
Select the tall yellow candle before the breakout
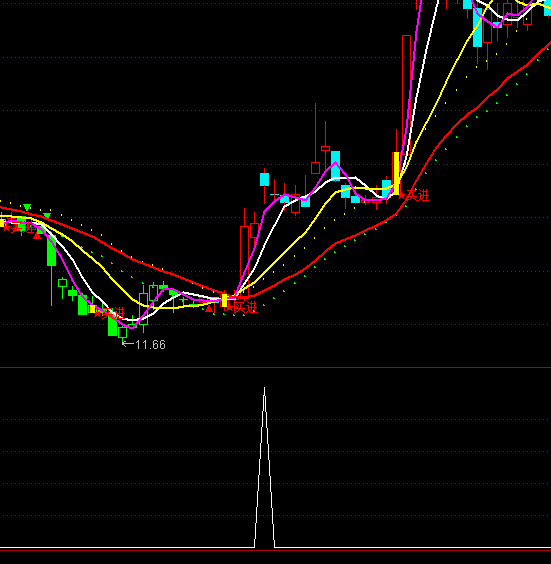pyautogui.click(x=396, y=173)
